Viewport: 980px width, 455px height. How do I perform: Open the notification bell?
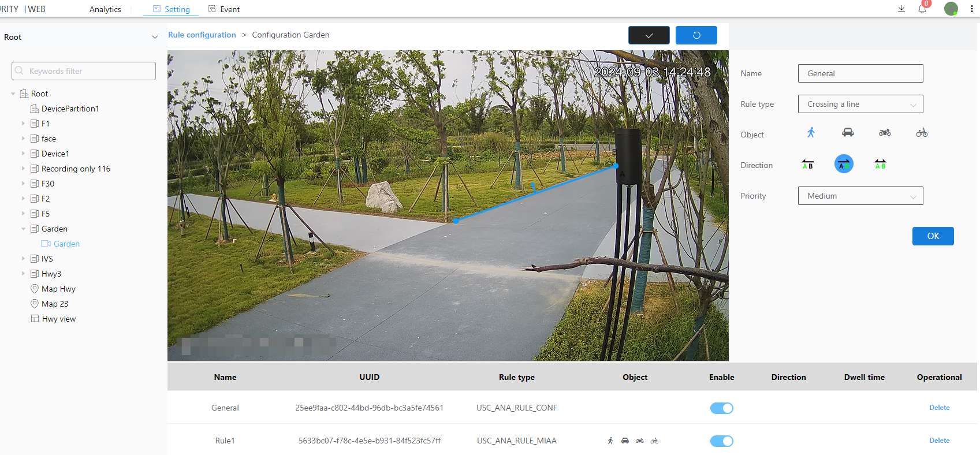[922, 9]
